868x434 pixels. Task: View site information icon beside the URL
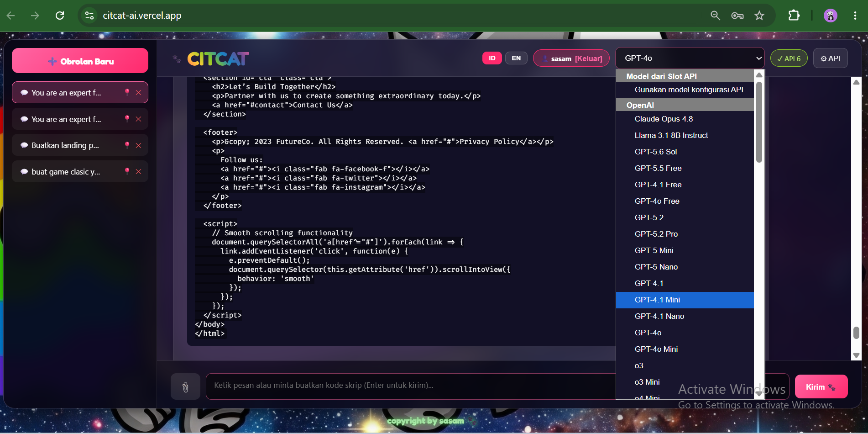tap(89, 16)
